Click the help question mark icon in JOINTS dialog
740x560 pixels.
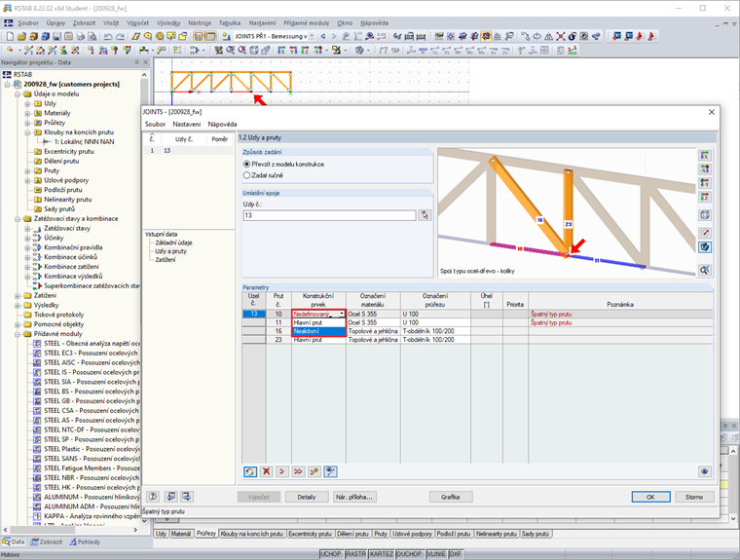(x=153, y=497)
